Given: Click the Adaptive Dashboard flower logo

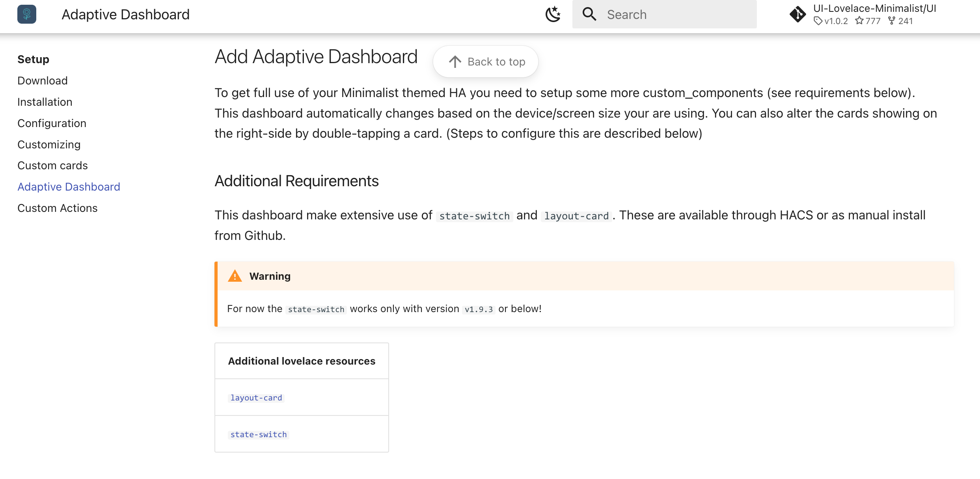Looking at the screenshot, I should 26,14.
